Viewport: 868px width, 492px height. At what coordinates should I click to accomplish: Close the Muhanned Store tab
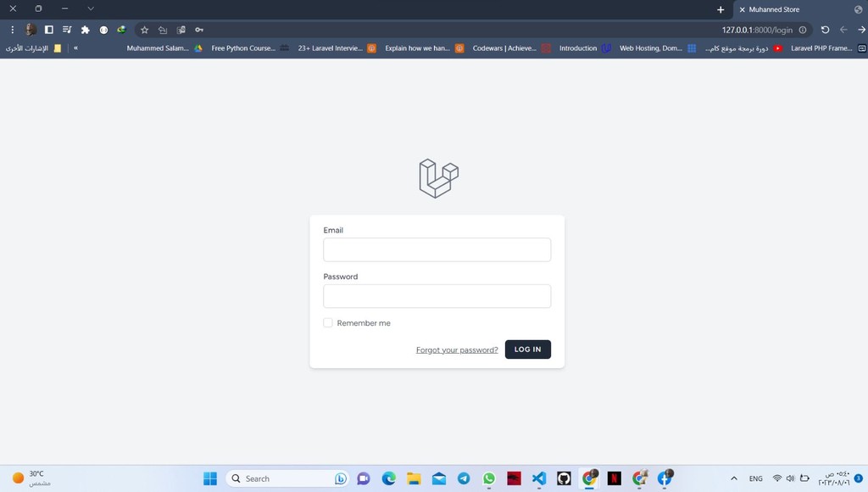(x=743, y=9)
